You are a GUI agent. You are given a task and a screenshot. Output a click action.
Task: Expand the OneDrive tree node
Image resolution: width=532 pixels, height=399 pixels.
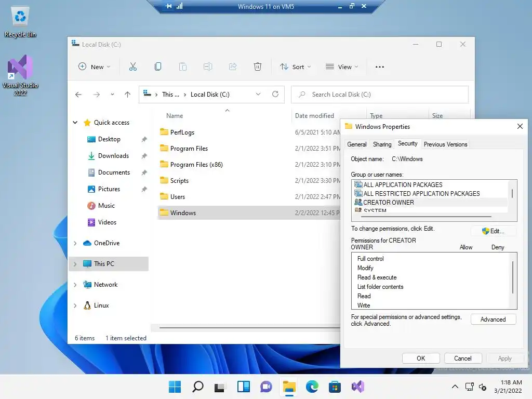[x=75, y=243]
